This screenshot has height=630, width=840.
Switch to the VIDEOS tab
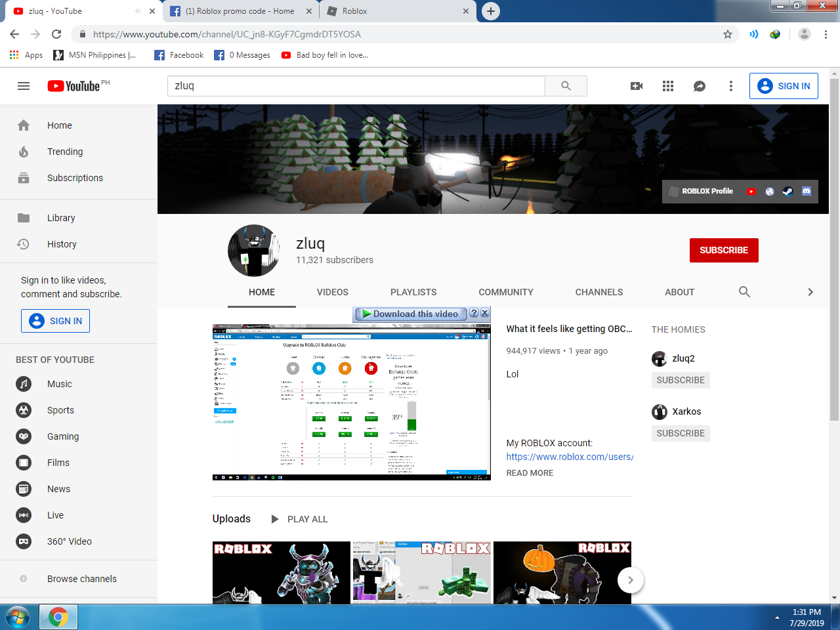point(333,292)
